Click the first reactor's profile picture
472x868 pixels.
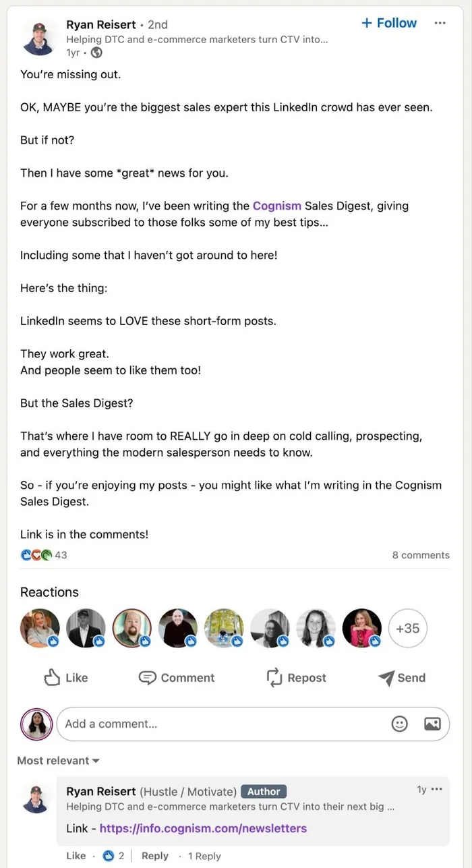click(x=40, y=629)
